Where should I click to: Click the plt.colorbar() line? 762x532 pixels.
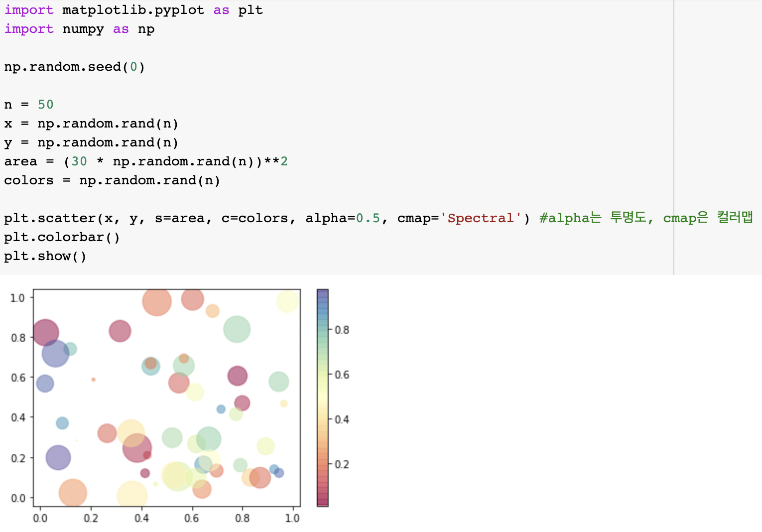[62, 237]
